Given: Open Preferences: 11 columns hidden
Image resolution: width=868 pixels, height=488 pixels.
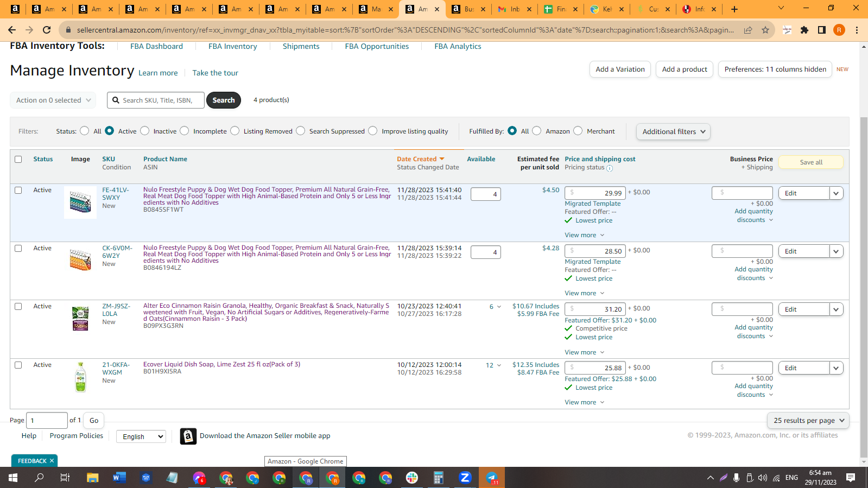Looking at the screenshot, I should [775, 69].
